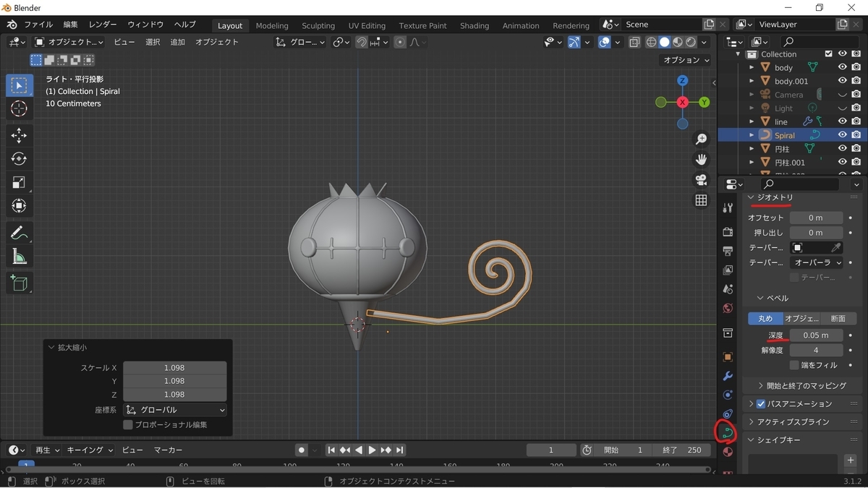Open the Render menu in the menu bar
Image resolution: width=868 pixels, height=488 pixels.
pyautogui.click(x=103, y=25)
